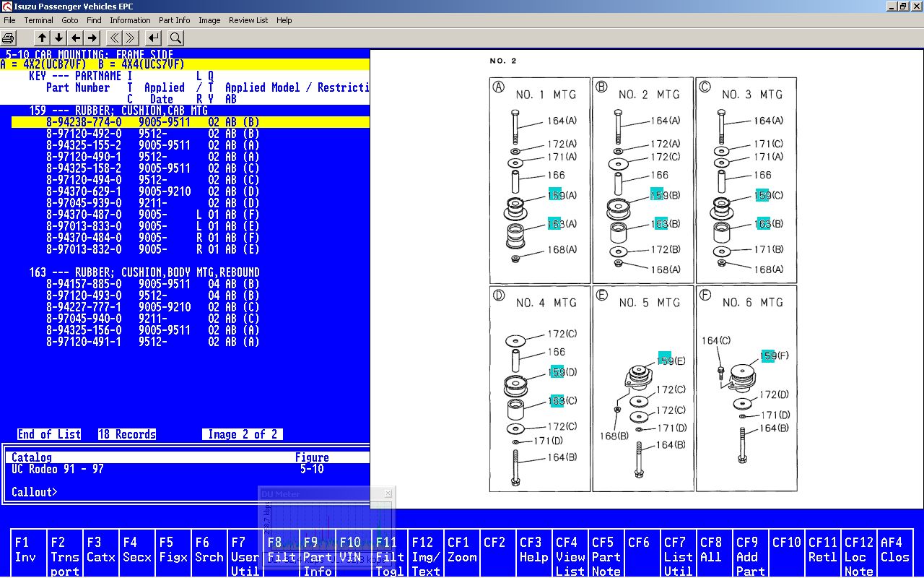Click the magnifier search toolbar icon

[x=175, y=38]
